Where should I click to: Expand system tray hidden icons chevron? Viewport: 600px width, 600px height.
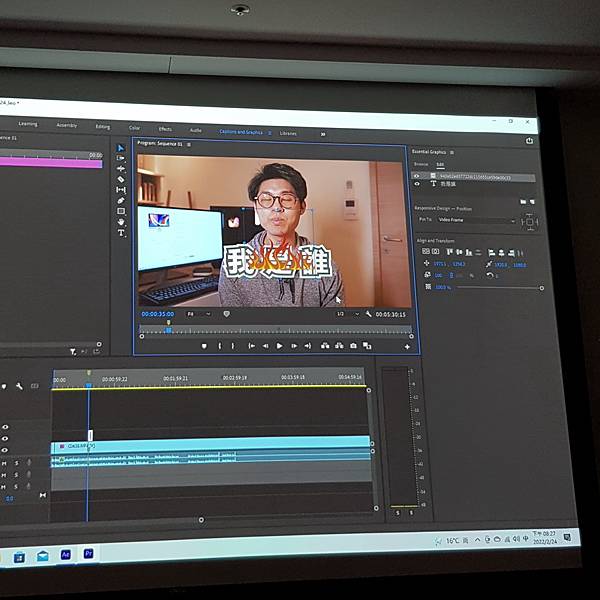click(x=477, y=540)
